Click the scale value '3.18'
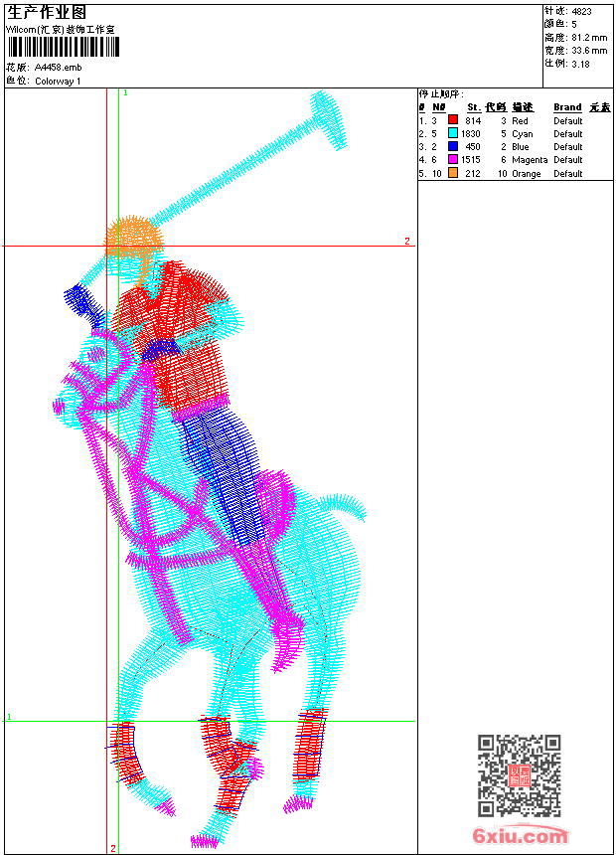 (x=580, y=64)
